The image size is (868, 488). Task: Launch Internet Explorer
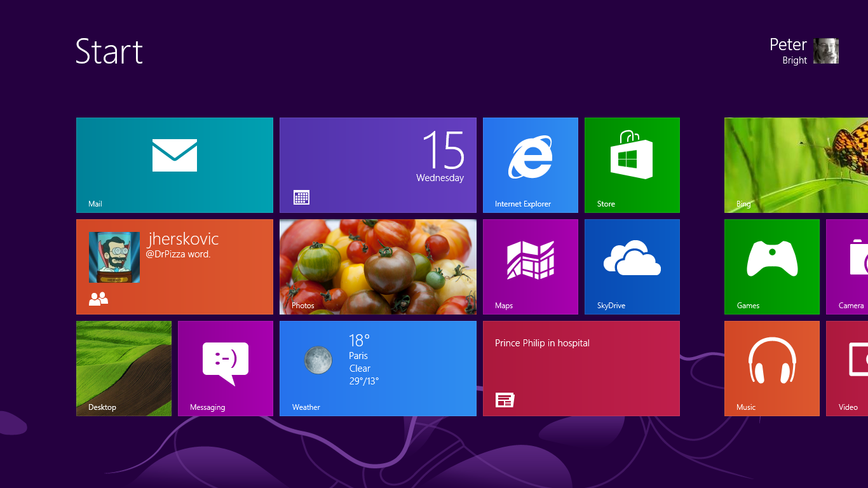click(530, 165)
